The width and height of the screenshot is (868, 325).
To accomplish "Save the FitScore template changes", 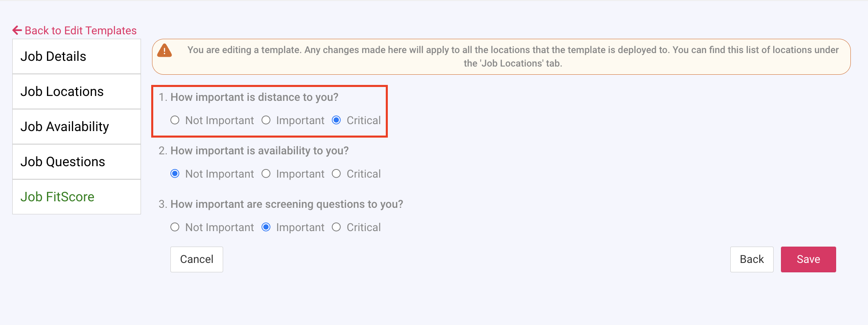I will 808,259.
